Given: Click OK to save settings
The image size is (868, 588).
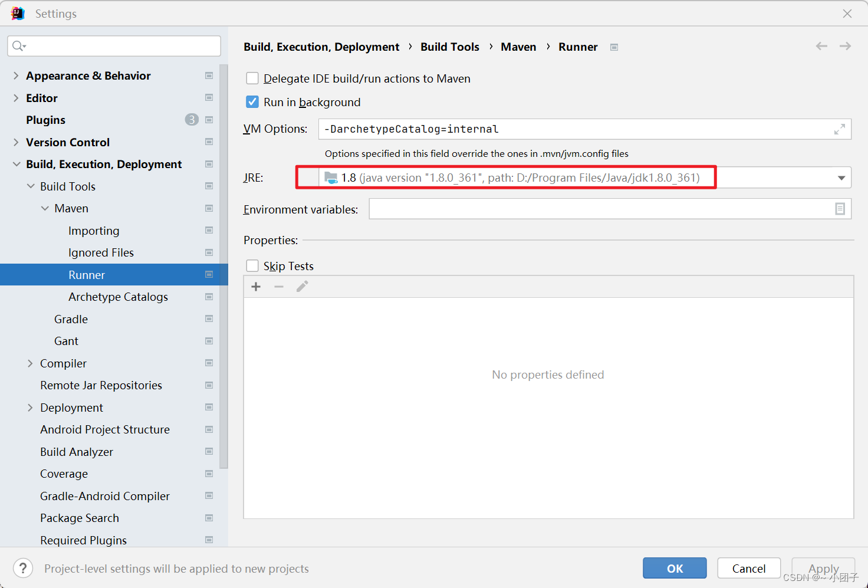Looking at the screenshot, I should point(675,568).
